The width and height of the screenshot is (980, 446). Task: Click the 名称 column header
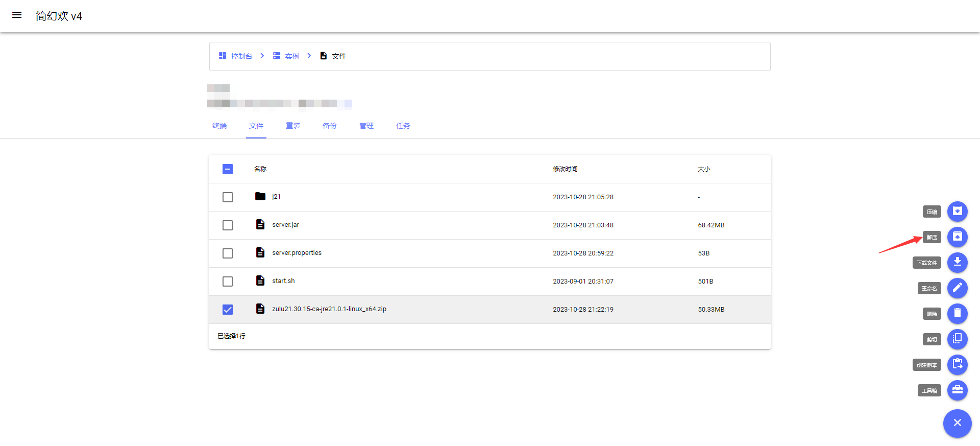pos(260,169)
